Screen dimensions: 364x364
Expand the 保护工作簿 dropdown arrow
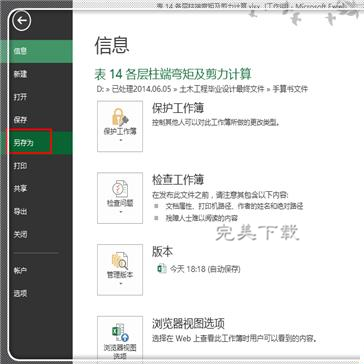[120, 140]
